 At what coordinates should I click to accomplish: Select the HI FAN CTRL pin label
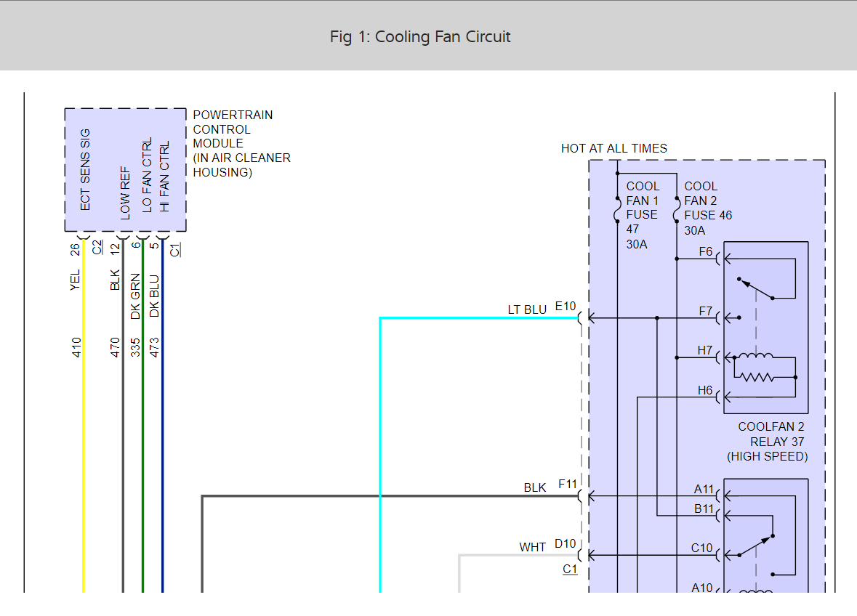(165, 177)
